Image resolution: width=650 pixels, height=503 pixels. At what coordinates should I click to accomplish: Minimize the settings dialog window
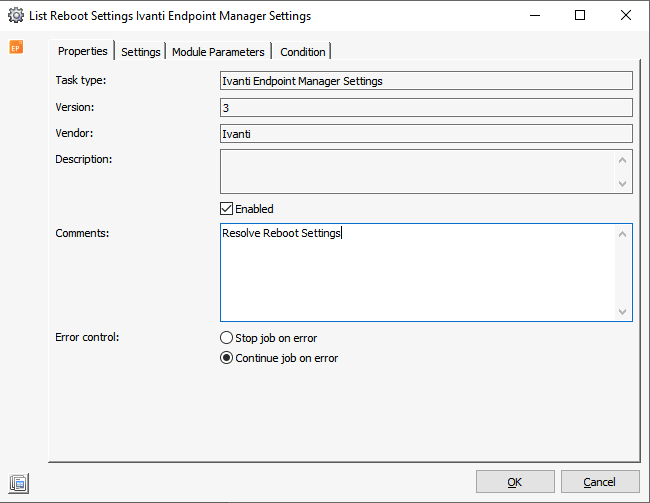(x=535, y=16)
